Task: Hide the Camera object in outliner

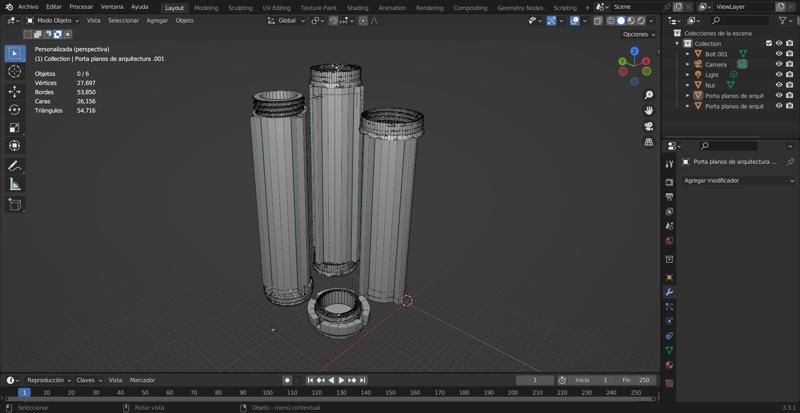Action: pyautogui.click(x=779, y=64)
